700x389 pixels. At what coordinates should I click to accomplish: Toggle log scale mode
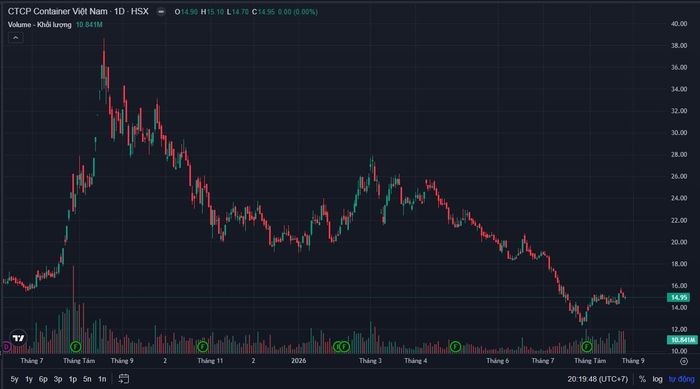657,379
